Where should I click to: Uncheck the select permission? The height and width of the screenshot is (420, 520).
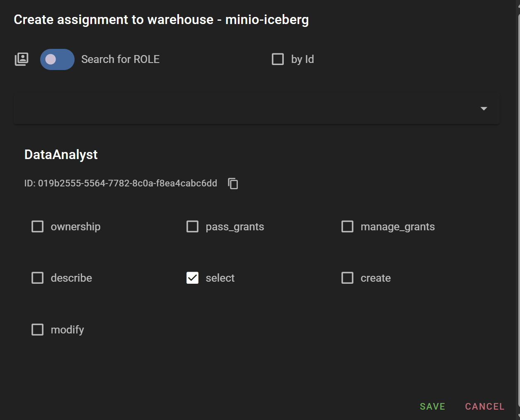193,278
